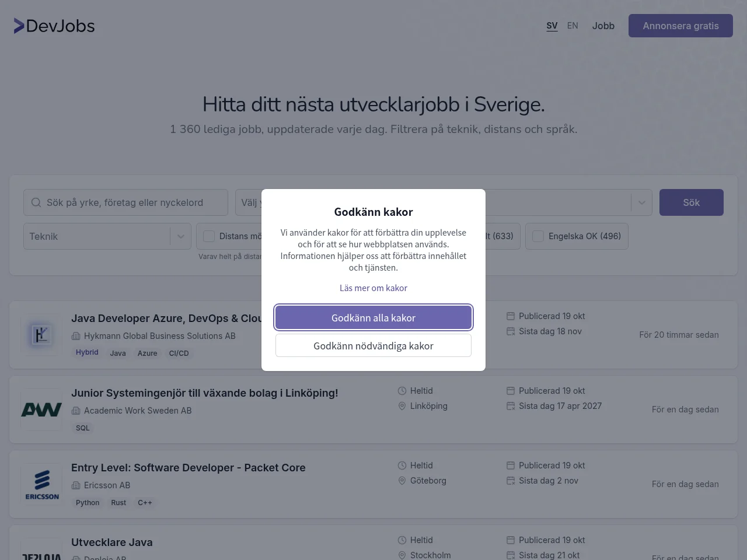Click building icon beside Hykmann Global Business Solutions
Screen dimensions: 747x560
click(x=76, y=336)
